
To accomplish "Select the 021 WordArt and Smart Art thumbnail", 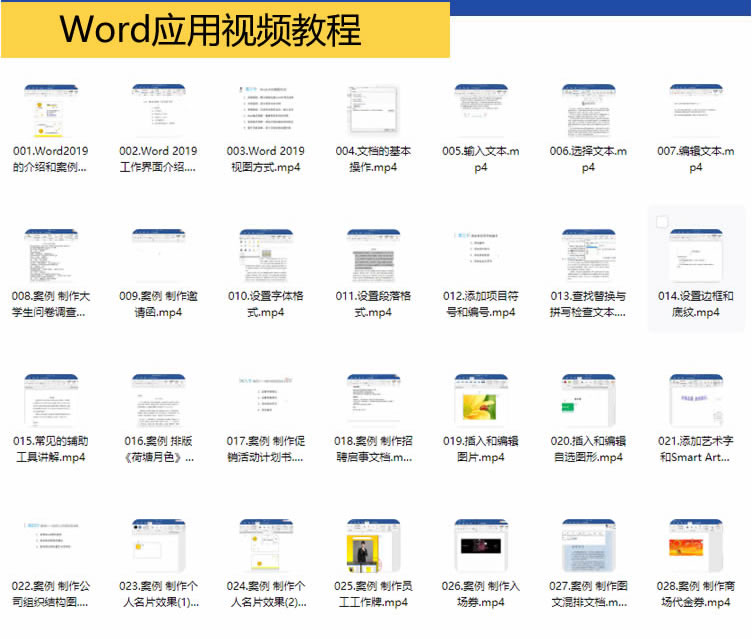I will click(695, 401).
